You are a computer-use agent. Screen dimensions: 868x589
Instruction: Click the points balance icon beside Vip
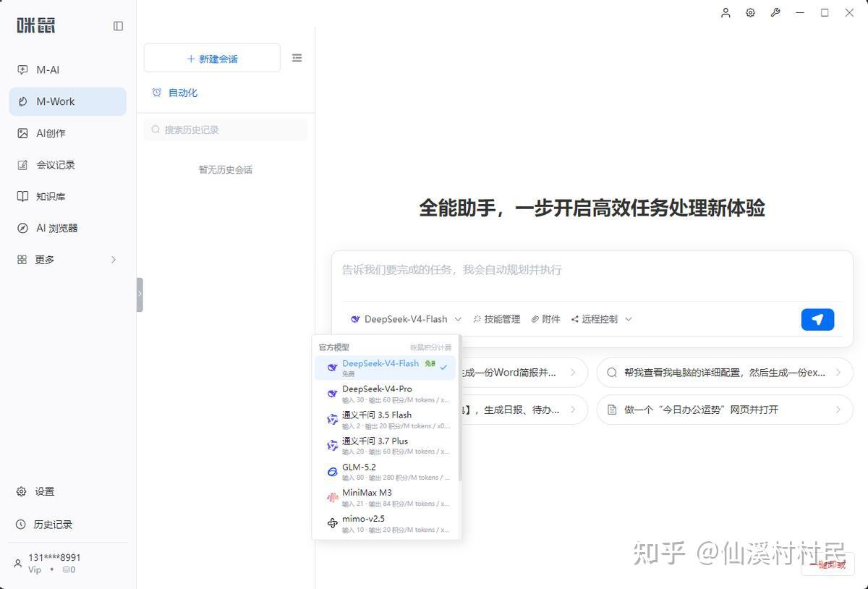[x=66, y=570]
